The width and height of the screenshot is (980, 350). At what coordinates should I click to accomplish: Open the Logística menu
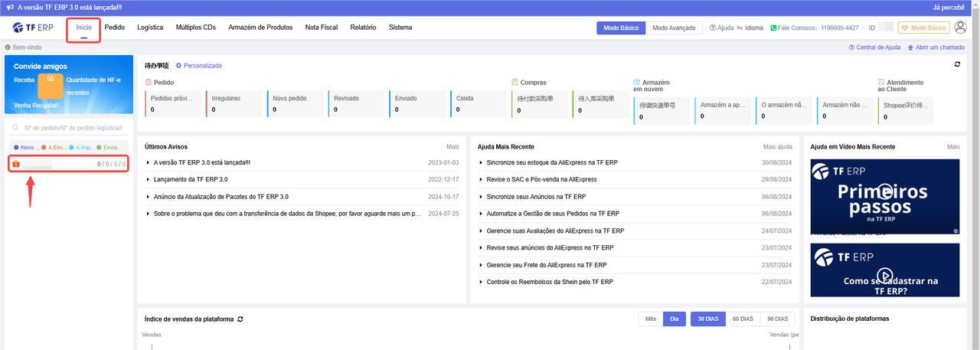click(150, 28)
